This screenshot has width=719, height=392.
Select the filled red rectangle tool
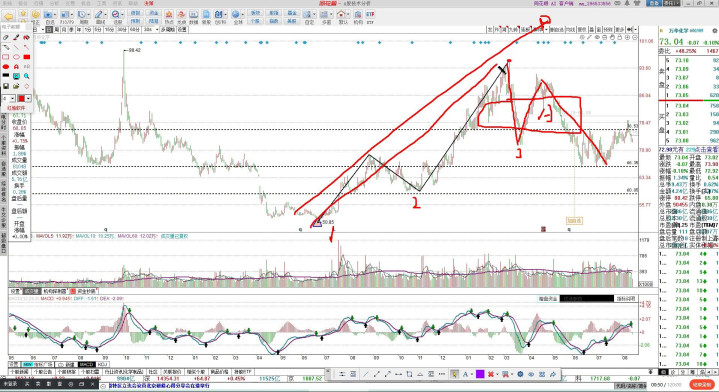(27, 57)
